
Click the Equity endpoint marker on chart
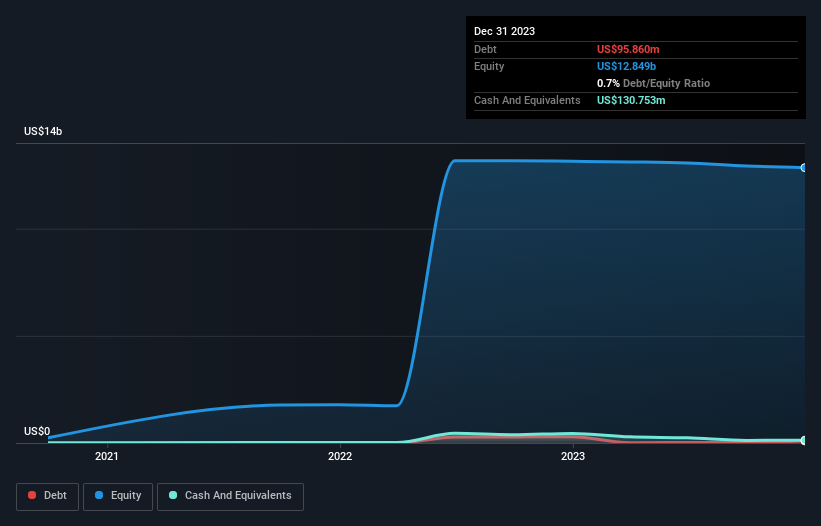point(804,167)
